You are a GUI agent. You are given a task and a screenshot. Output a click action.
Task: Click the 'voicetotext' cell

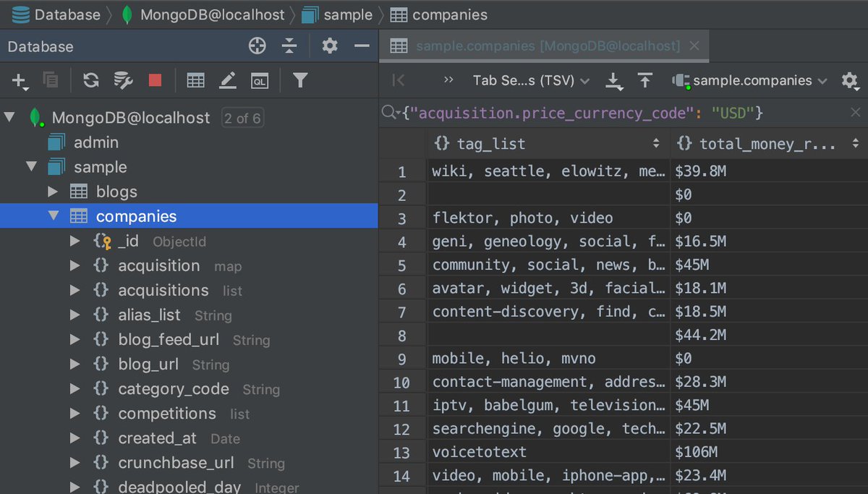[549, 452]
